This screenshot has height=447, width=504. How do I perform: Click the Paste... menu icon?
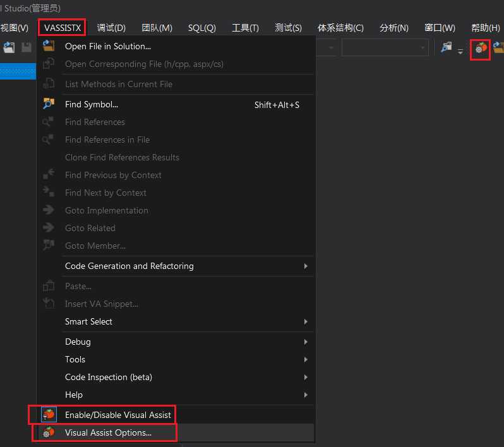point(49,285)
